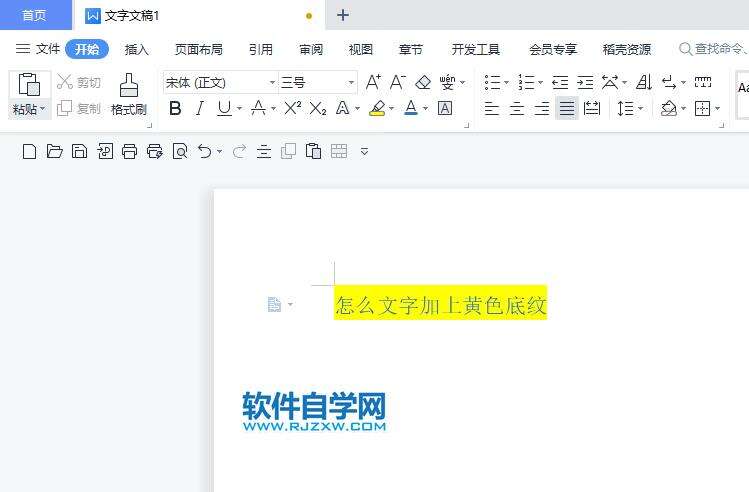
Task: Open the highlight color dropdown arrow
Action: [392, 109]
